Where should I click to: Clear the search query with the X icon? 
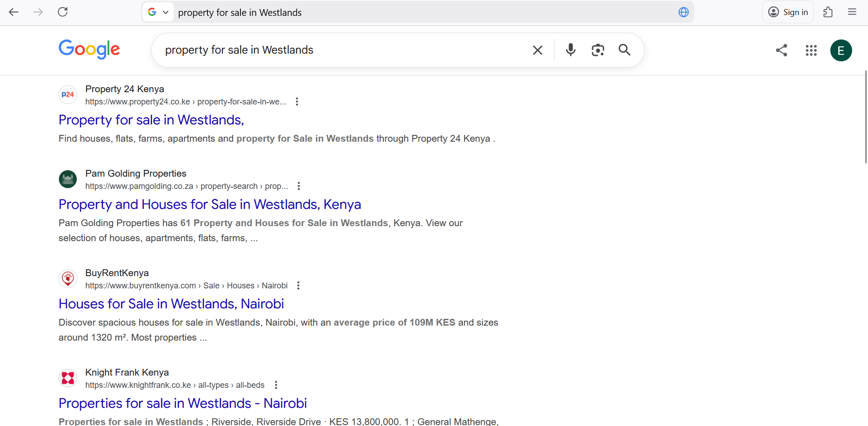click(538, 50)
